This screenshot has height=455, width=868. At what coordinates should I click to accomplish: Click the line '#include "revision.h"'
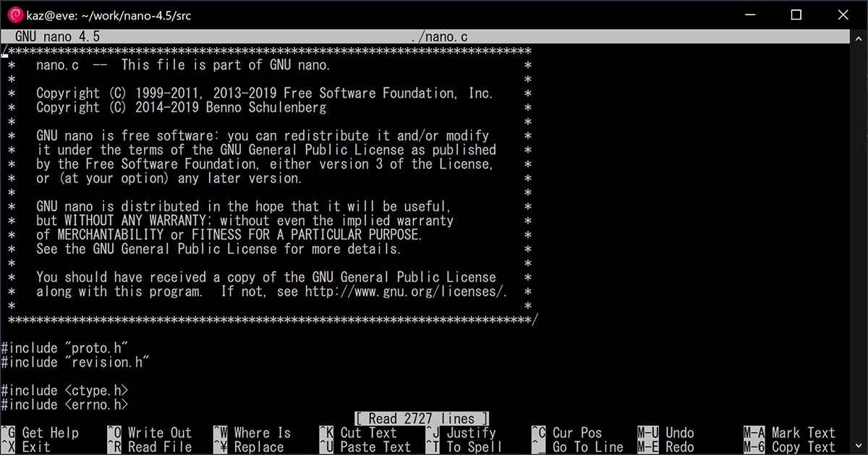click(75, 362)
